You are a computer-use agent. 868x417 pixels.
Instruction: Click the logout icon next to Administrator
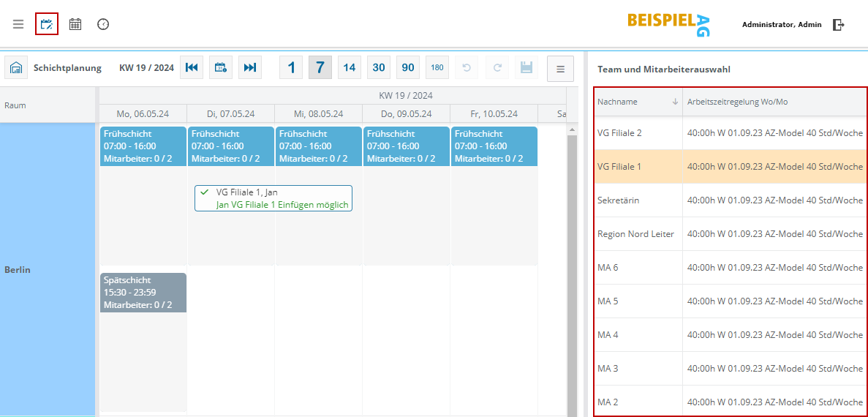pyautogui.click(x=839, y=25)
